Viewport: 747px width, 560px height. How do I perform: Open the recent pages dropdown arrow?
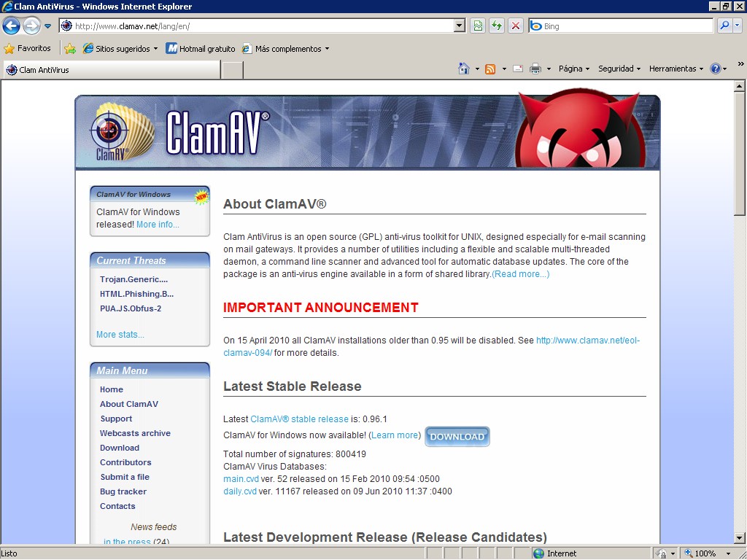pos(48,26)
